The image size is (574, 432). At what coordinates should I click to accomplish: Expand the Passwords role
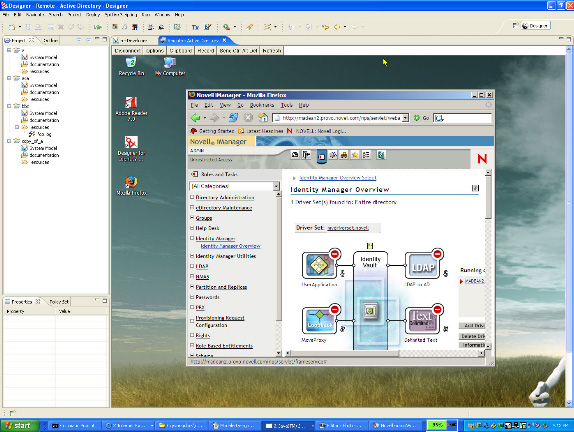click(x=192, y=297)
